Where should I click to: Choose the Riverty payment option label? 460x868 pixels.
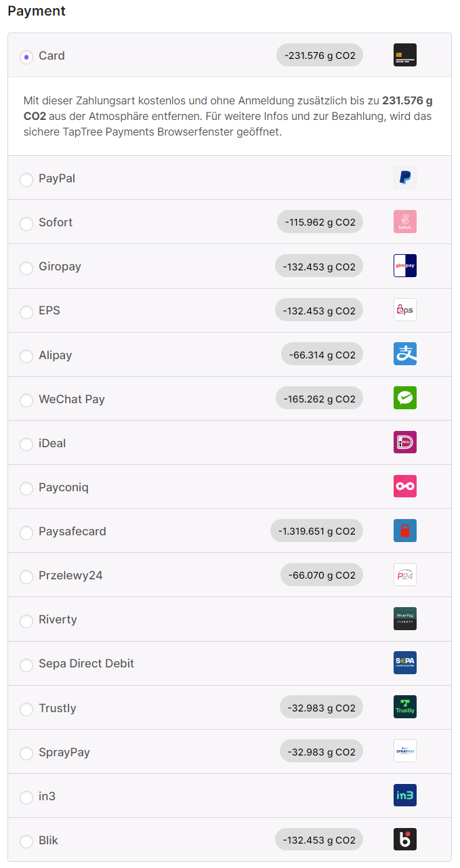point(58,619)
